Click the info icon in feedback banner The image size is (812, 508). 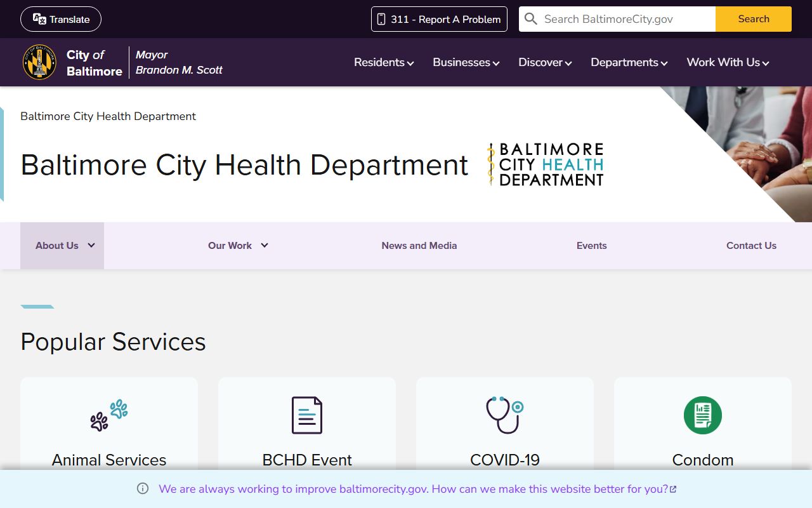[143, 489]
